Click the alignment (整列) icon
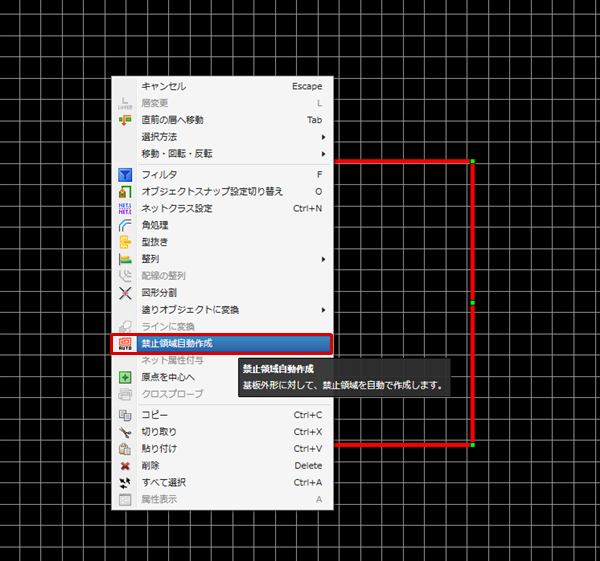Image resolution: width=600 pixels, height=561 pixels. [x=125, y=259]
